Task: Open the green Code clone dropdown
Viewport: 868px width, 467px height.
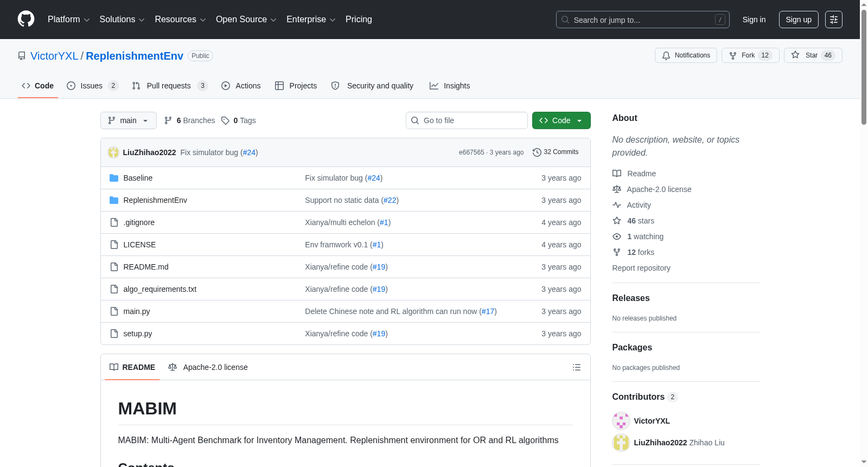Action: (x=561, y=120)
